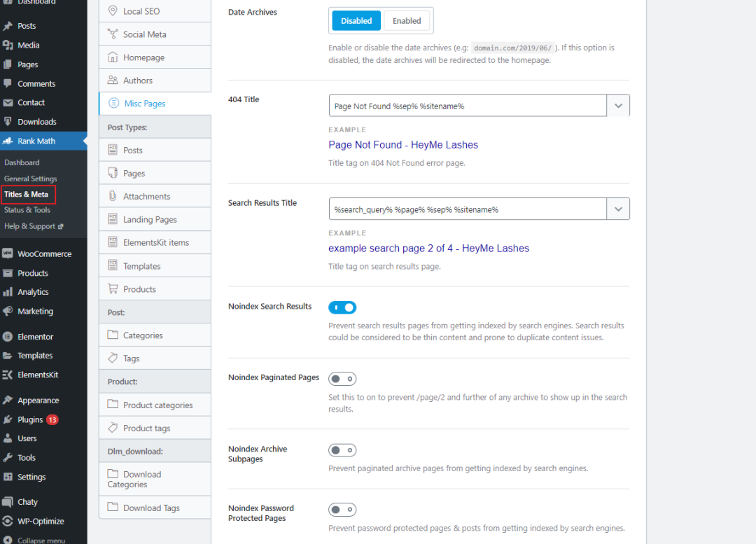The width and height of the screenshot is (756, 544).
Task: Set Date Archives to Enabled
Action: coord(407,21)
